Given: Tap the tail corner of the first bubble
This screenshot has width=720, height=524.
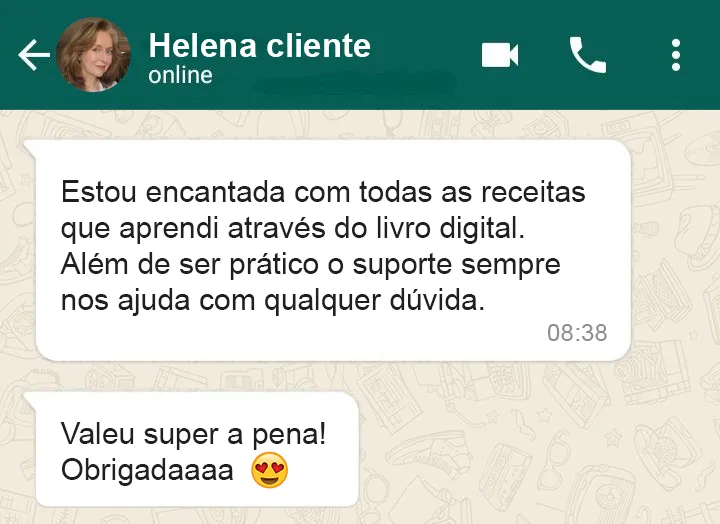Looking at the screenshot, I should (30, 146).
